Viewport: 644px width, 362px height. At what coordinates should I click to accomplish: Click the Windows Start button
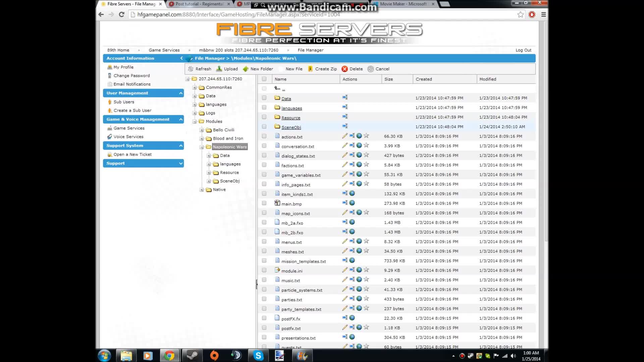coord(104,356)
